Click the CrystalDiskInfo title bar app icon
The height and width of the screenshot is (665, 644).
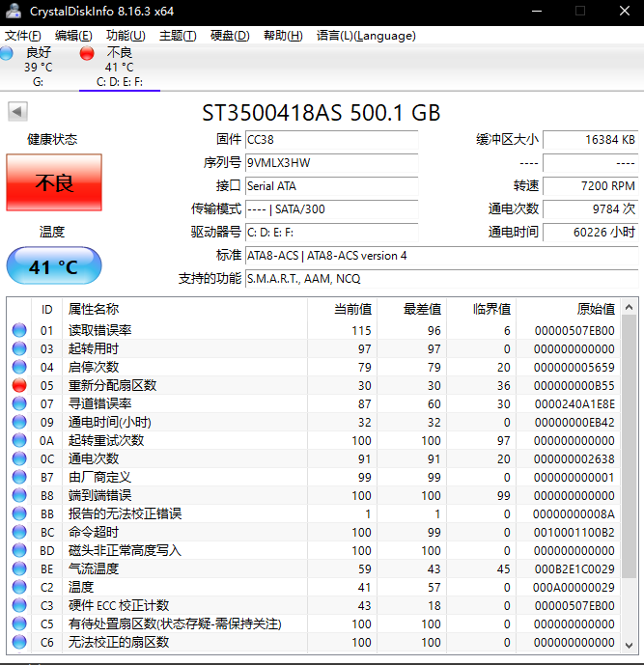pos(14,11)
